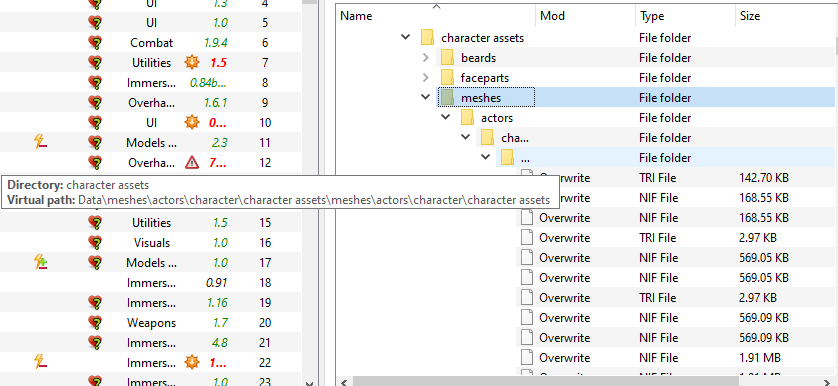Click the heart flag icon on the Combat row
This screenshot has height=386, width=838.
pos(95,43)
